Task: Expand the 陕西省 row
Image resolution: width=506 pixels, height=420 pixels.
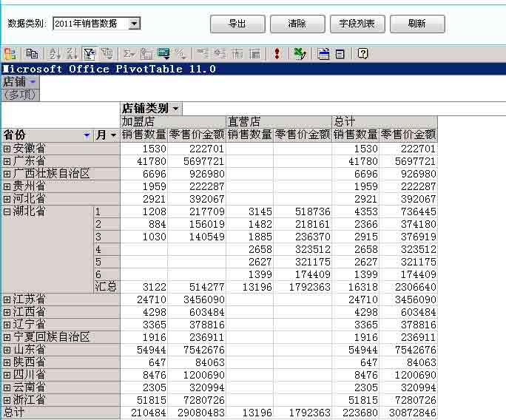Action: tap(7, 362)
